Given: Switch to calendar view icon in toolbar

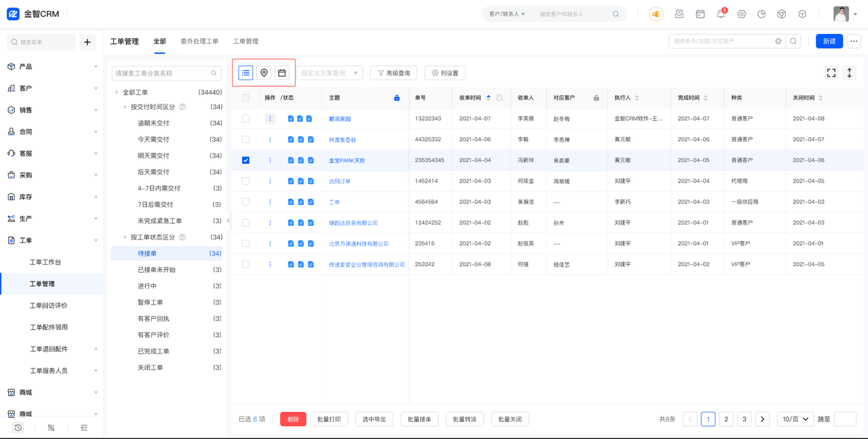Looking at the screenshot, I should point(282,73).
